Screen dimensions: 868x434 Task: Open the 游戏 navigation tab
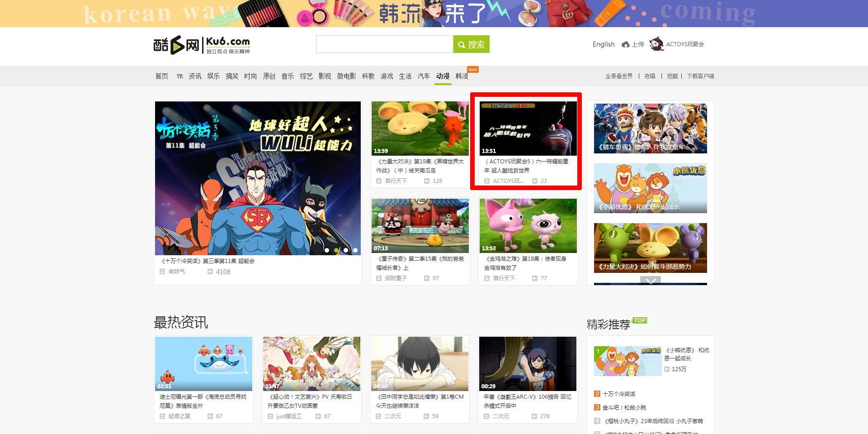pos(387,76)
